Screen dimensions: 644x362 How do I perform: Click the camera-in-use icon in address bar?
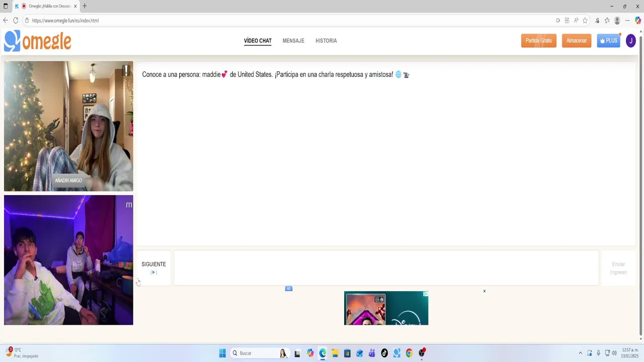558,21
